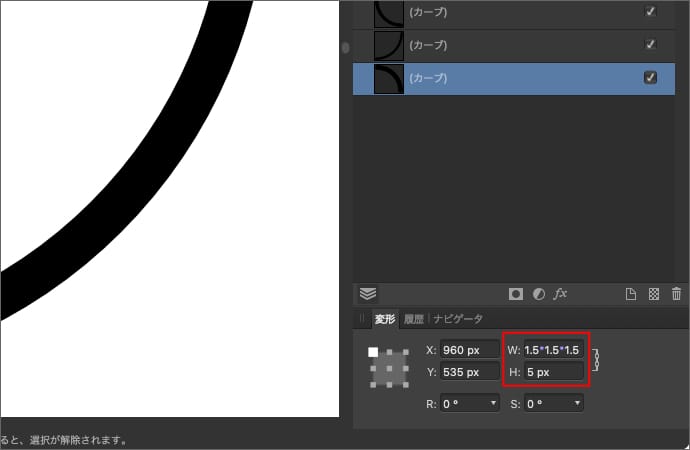Screen dimensions: 690x450
Task: Delete selected layer with trash icon
Action: tap(677, 294)
